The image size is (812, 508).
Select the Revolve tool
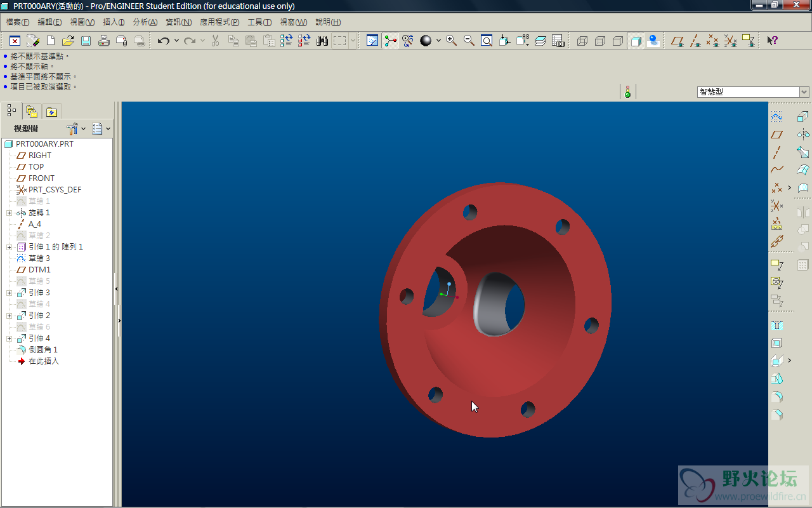coord(803,135)
